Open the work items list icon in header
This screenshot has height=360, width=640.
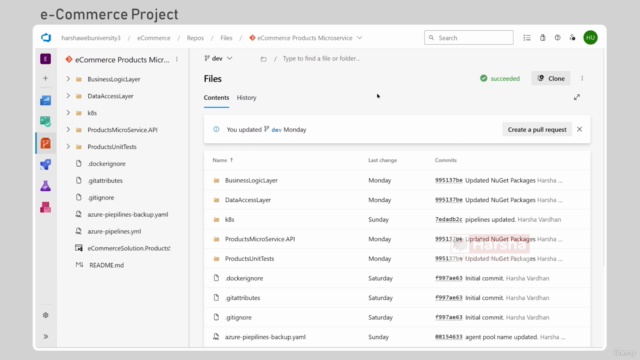[527, 38]
